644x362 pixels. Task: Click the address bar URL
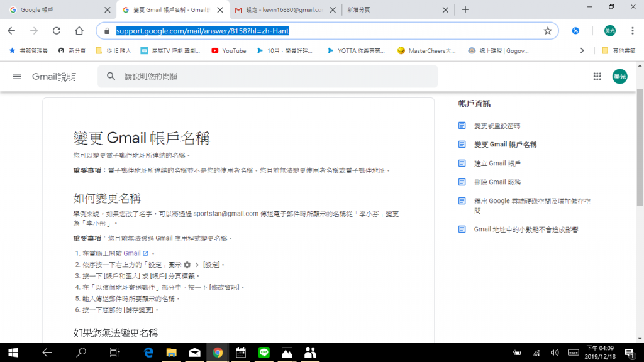(203, 31)
